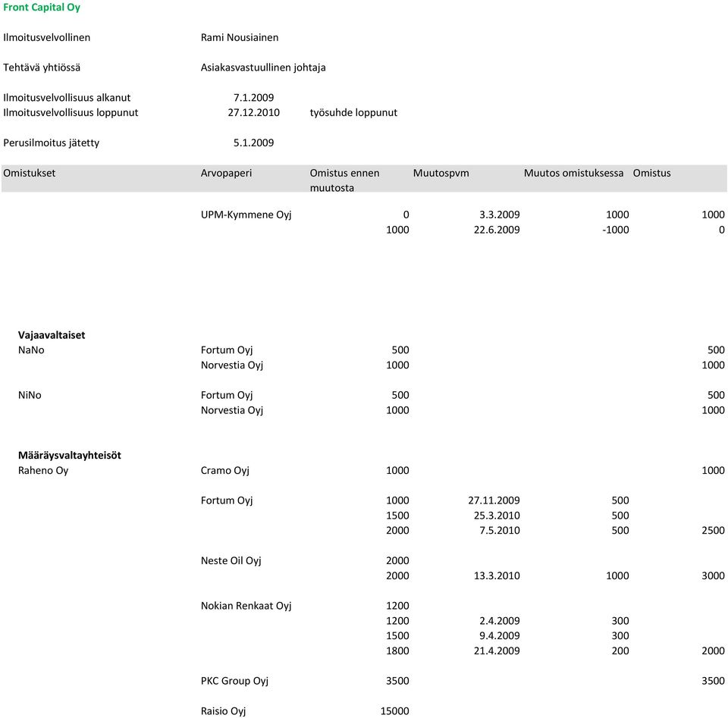Click the name 'Rami Nousiainen'
The image size is (728, 718).
(240, 38)
